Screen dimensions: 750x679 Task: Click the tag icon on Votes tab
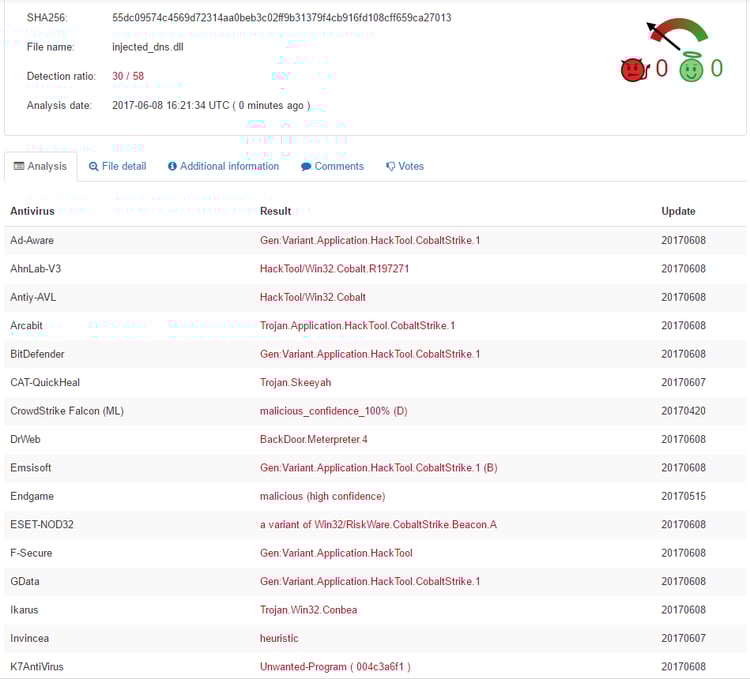tap(390, 167)
